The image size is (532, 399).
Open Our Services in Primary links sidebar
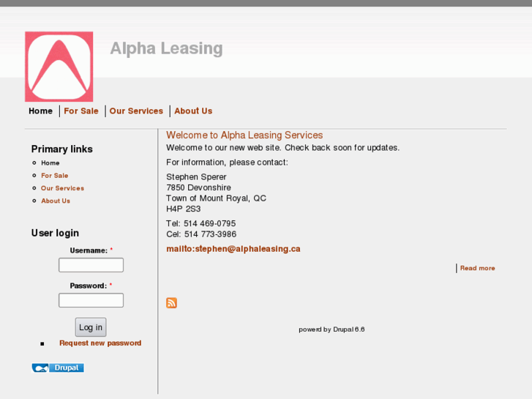[x=62, y=188]
